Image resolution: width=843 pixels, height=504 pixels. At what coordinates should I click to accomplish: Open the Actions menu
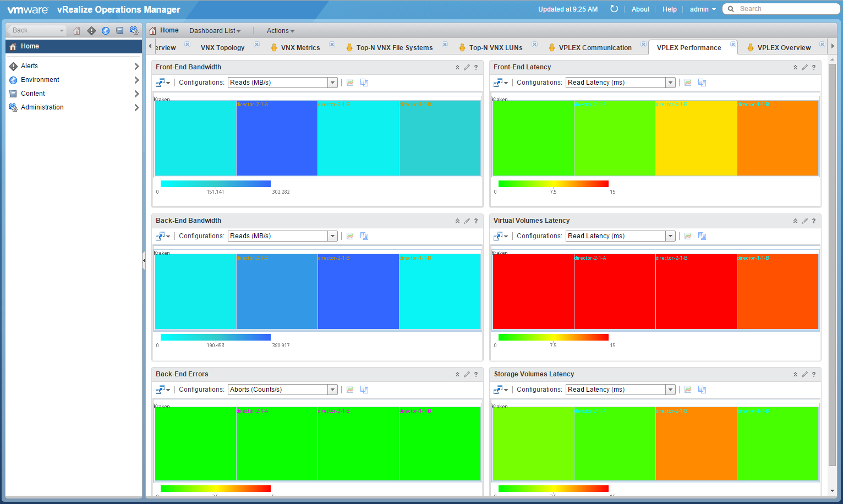click(280, 31)
